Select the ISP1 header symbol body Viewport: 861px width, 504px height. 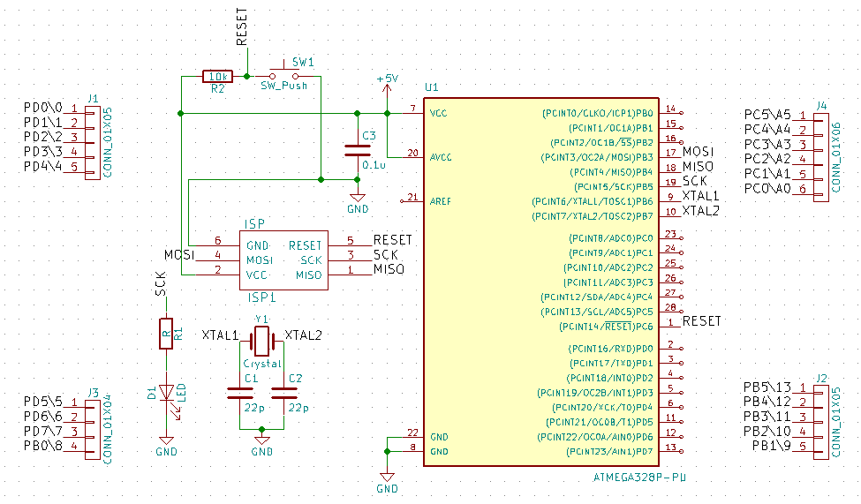pyautogui.click(x=283, y=260)
